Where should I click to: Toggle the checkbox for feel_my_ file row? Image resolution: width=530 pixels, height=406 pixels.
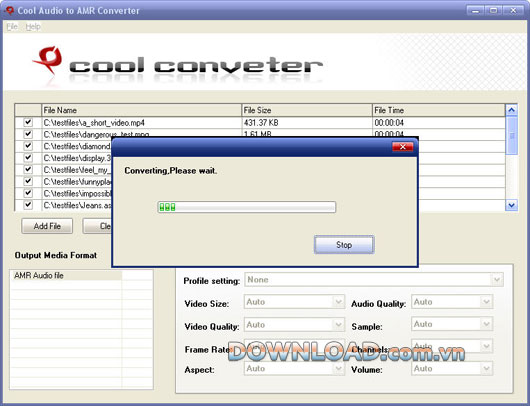28,169
